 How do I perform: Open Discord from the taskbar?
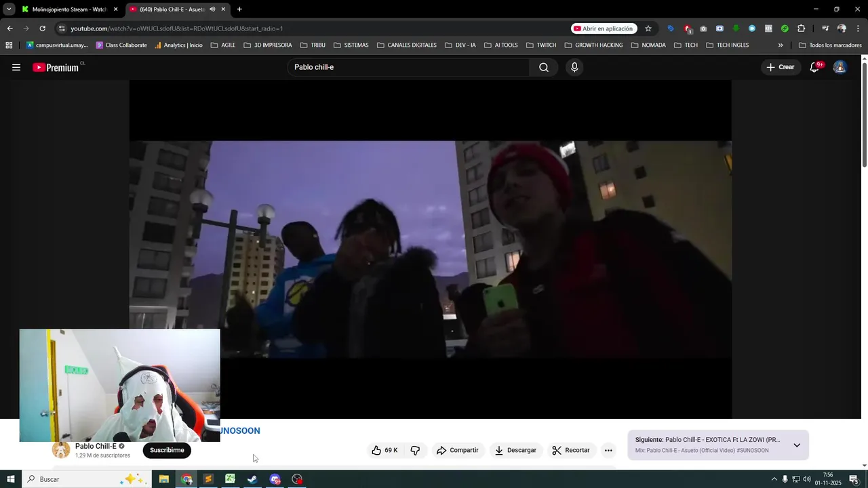pos(275,479)
